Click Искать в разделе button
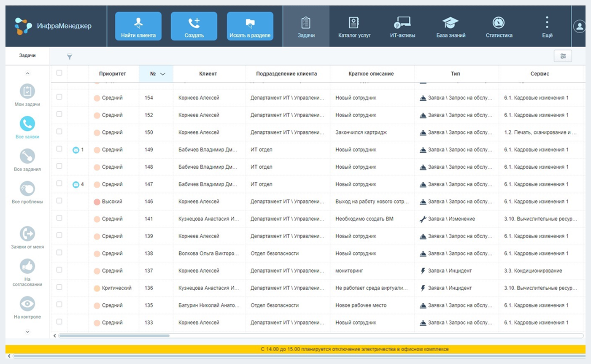 coord(250,26)
